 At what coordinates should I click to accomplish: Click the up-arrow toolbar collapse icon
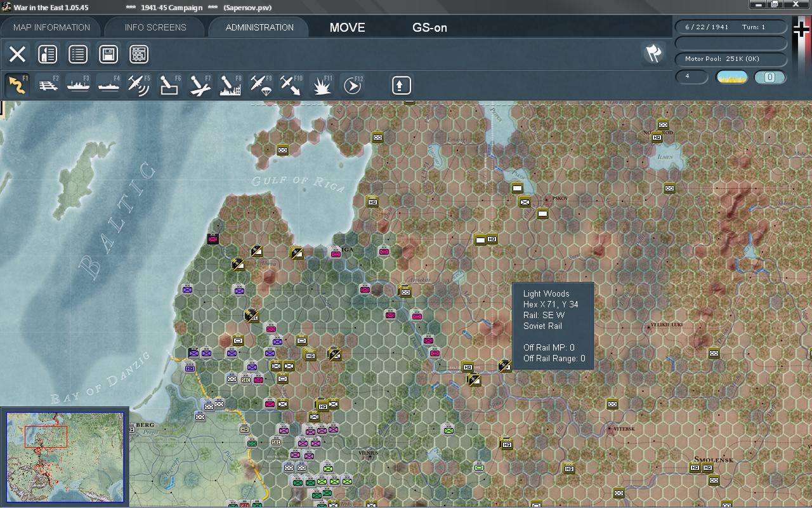[x=402, y=85]
